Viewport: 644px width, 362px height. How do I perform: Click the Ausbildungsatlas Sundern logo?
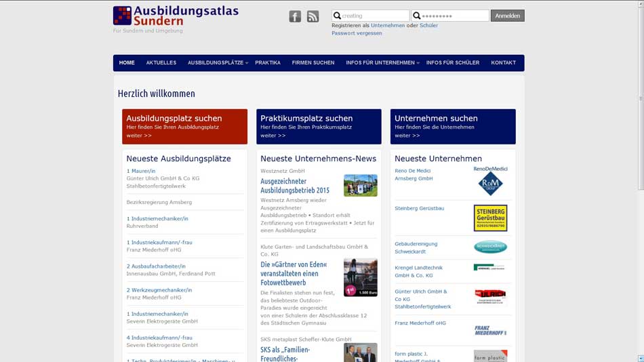tap(176, 16)
